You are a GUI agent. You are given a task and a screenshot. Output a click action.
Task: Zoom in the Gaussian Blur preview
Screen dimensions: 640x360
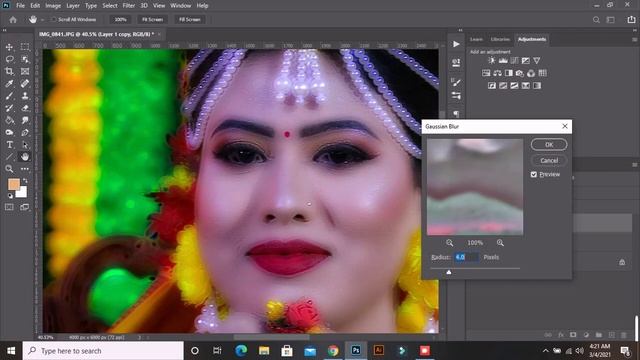[x=500, y=243]
